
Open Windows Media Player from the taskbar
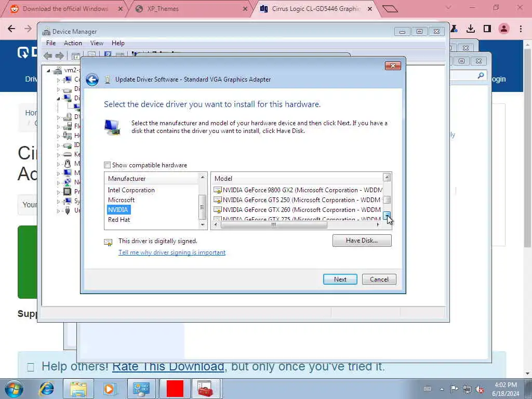[109, 389]
